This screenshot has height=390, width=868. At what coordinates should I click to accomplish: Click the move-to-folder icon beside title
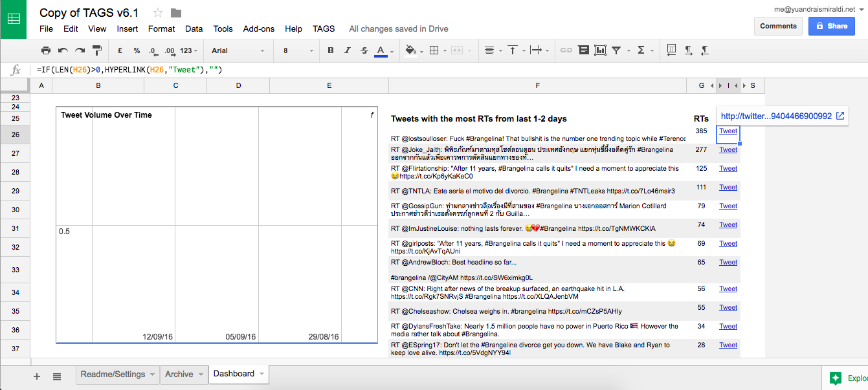click(176, 13)
